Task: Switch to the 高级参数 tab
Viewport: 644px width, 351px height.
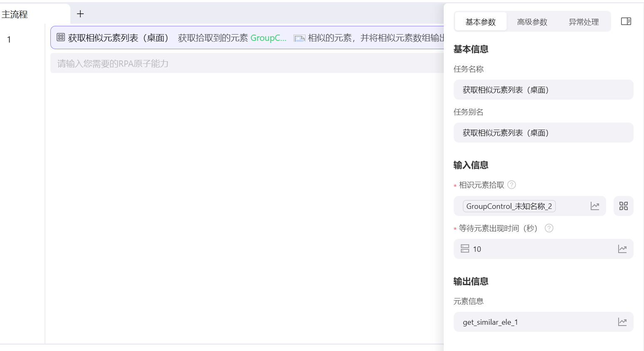Action: coord(532,21)
